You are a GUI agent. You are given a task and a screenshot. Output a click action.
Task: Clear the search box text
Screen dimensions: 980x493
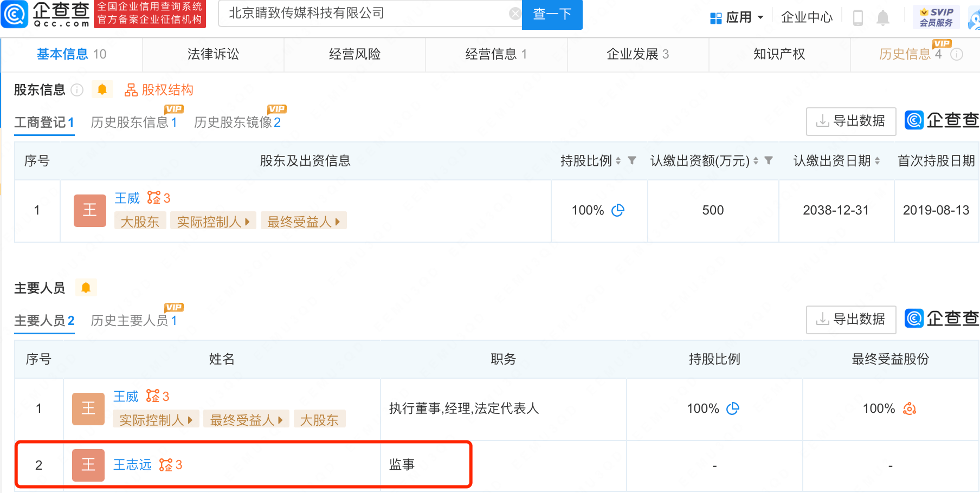pyautogui.click(x=515, y=14)
